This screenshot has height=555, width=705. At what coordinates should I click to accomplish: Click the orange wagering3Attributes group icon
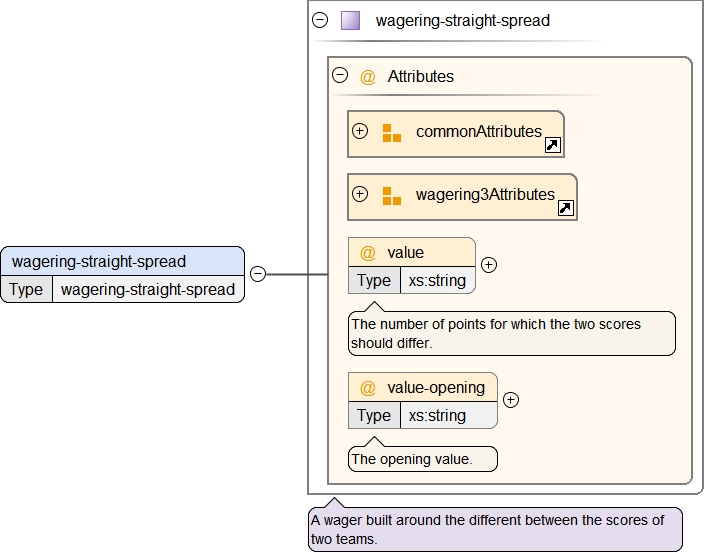pyautogui.click(x=391, y=196)
